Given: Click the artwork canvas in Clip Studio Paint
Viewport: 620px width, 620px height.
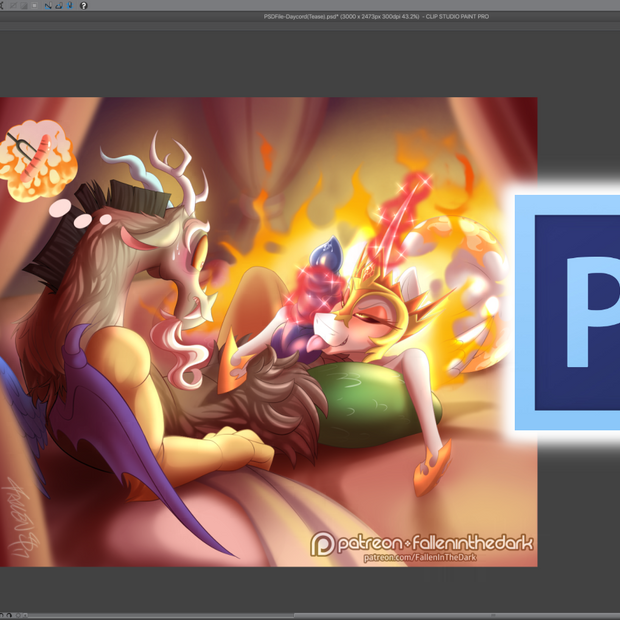Looking at the screenshot, I should click(268, 332).
